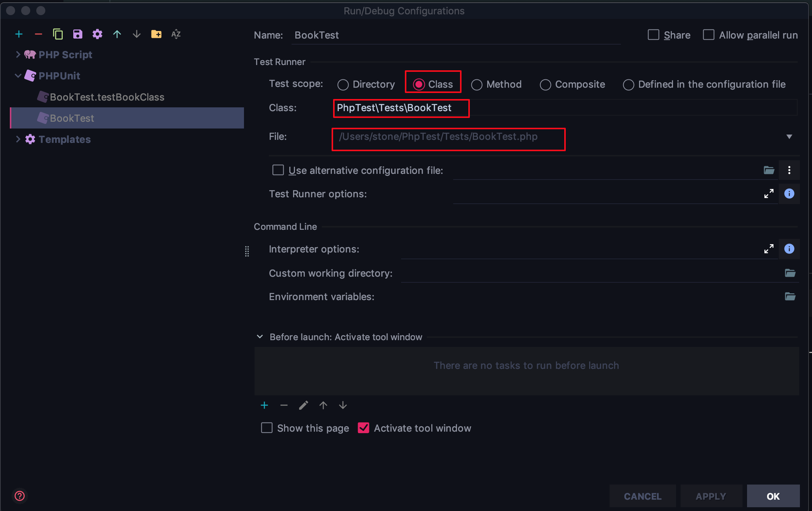Select the Templates tree item

click(65, 139)
